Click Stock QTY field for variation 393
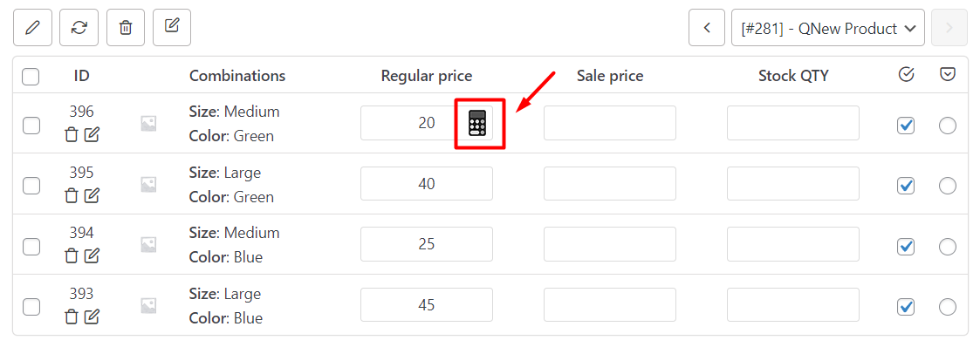Viewport: 980px width, 347px height. [x=793, y=304]
